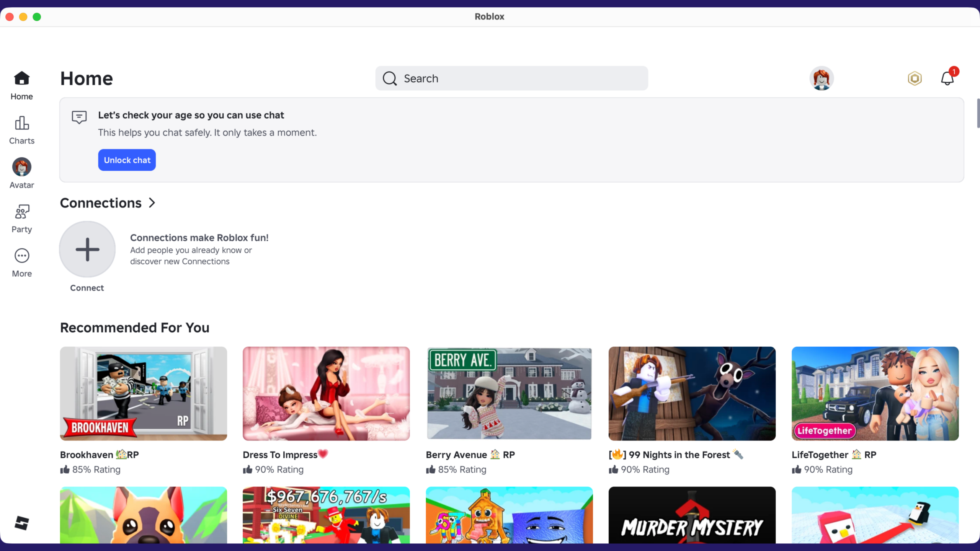Open the Charts section from the sidebar
The width and height of the screenshot is (980, 551).
21,123
